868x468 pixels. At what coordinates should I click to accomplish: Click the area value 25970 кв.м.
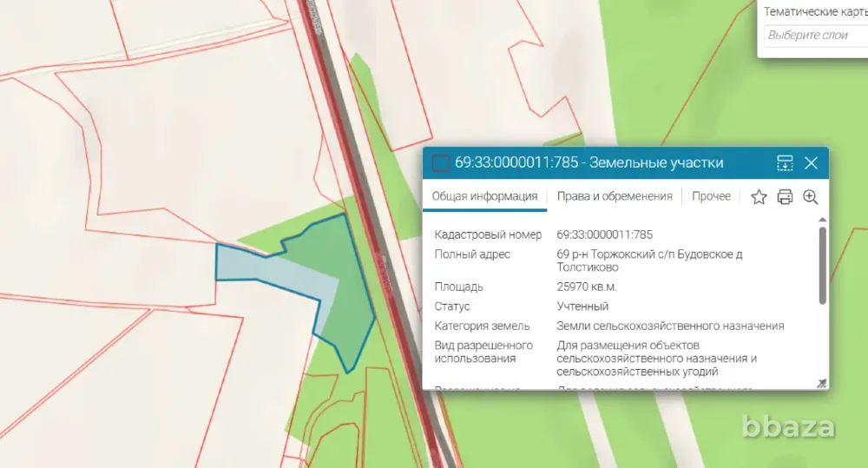[587, 287]
